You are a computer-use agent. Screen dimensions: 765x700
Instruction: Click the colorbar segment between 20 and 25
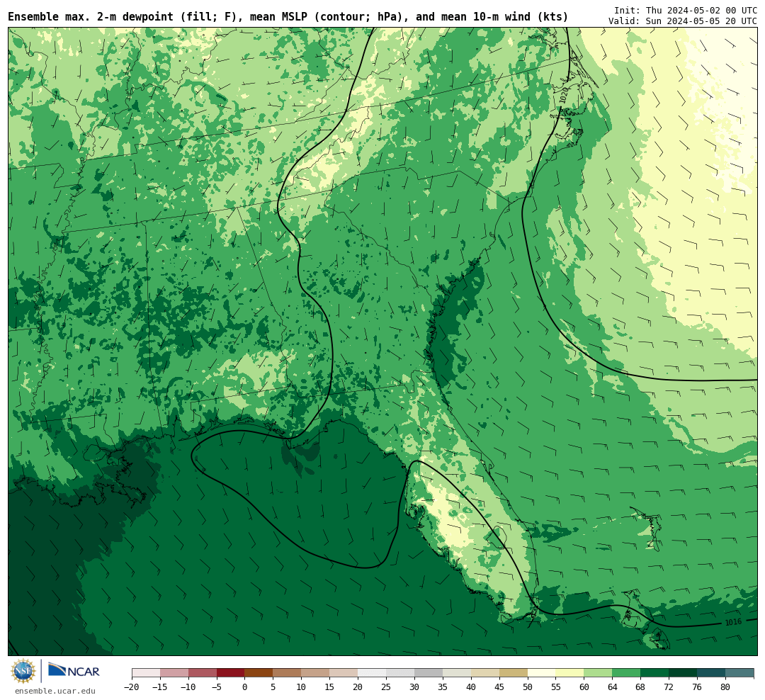tap(373, 673)
